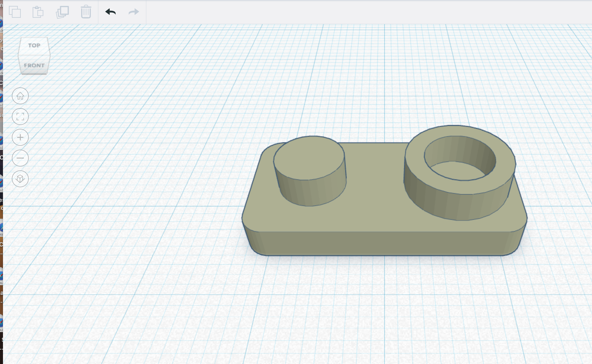
Task: Click the Home view icon
Action: 20,96
